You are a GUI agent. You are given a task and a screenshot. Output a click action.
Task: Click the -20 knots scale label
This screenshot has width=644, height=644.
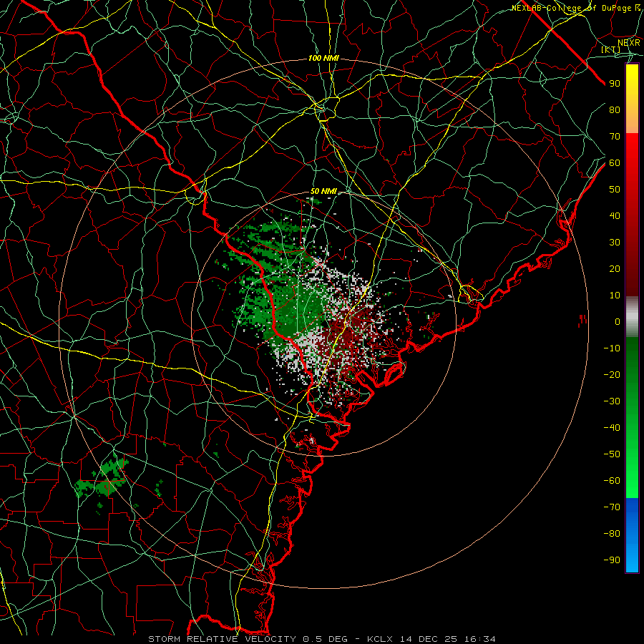tap(612, 375)
